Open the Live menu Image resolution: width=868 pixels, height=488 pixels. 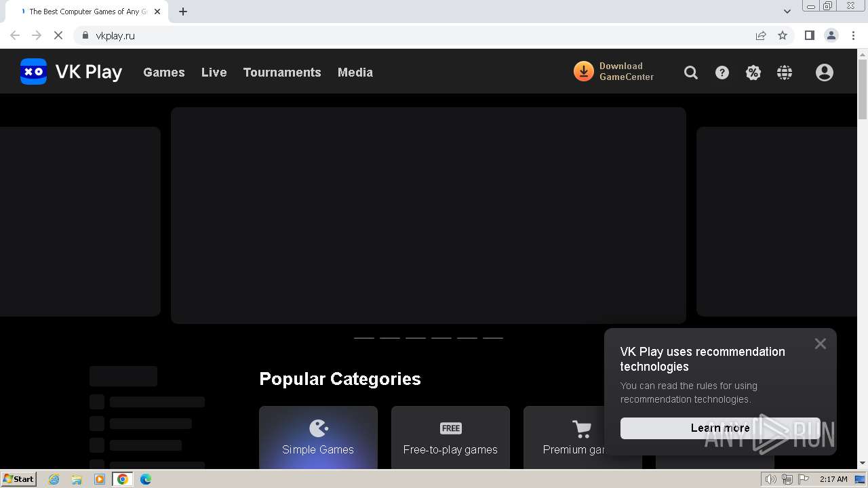point(214,72)
